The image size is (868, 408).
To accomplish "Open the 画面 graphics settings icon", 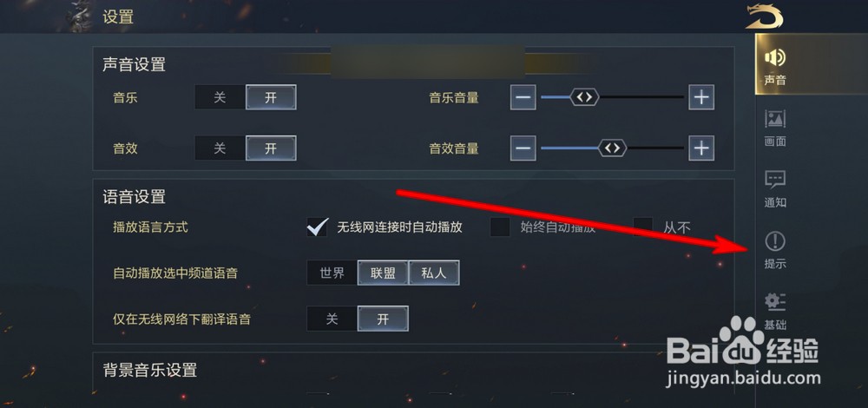I will (x=775, y=119).
